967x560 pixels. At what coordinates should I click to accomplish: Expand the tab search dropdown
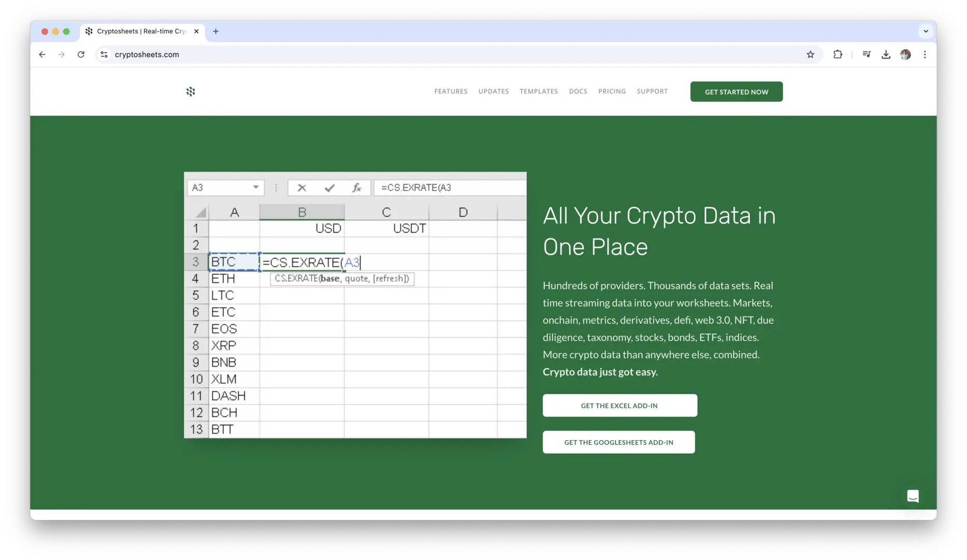tap(926, 31)
